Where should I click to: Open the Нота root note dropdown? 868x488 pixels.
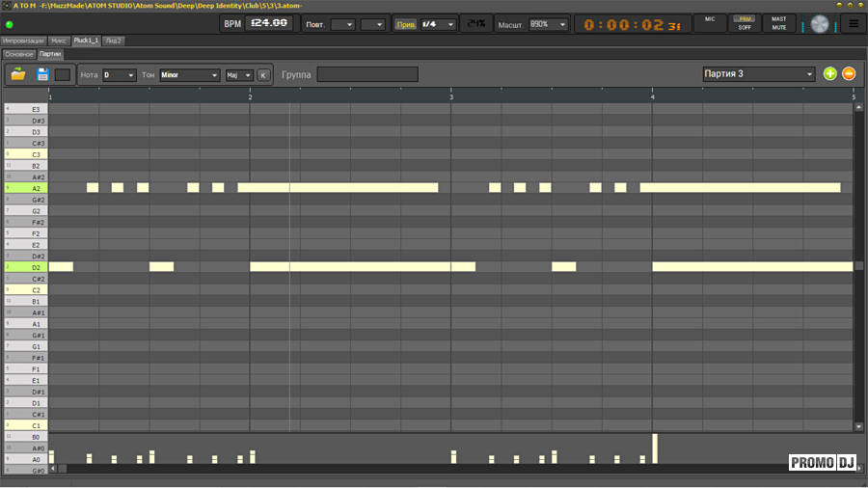pos(119,74)
